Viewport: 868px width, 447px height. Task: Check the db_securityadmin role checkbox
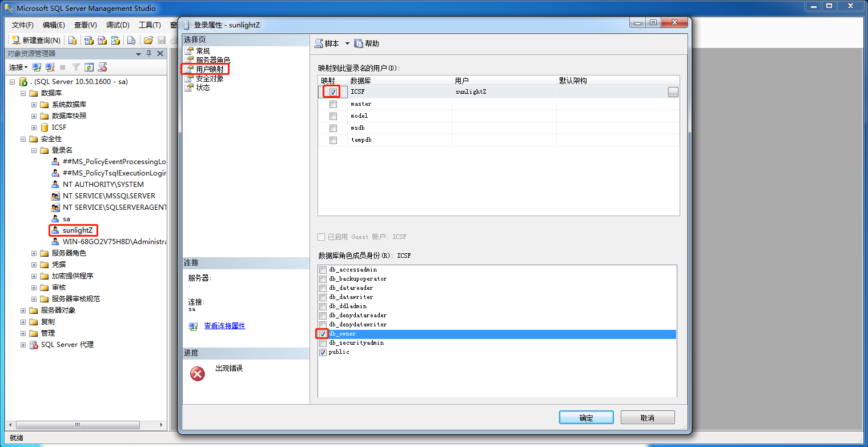point(323,343)
